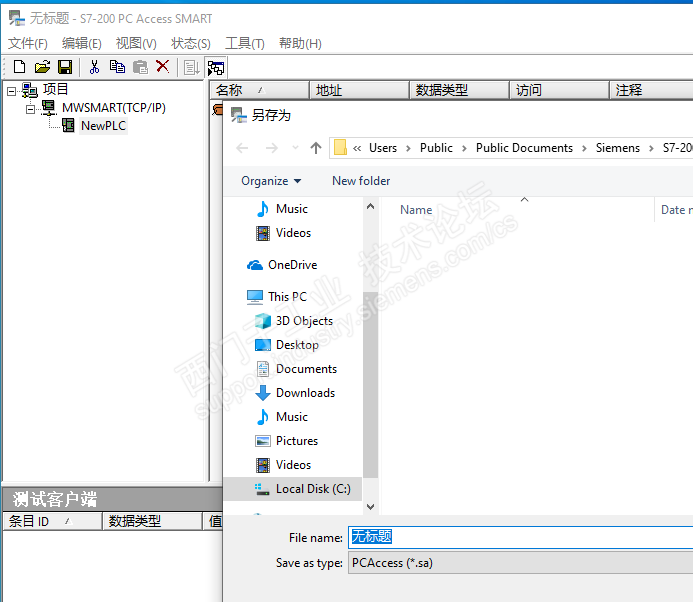Open the Save as type combo box
The image size is (693, 602).
(x=520, y=563)
